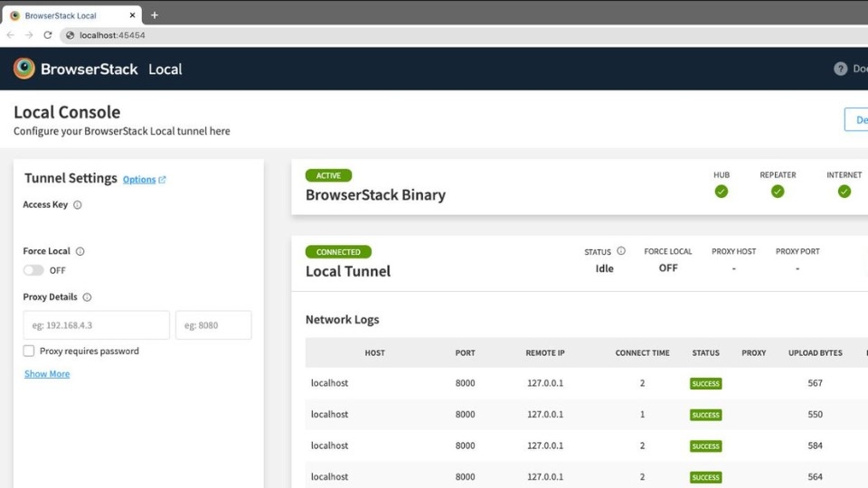Image resolution: width=868 pixels, height=488 pixels.
Task: Click the Idle status value
Action: (x=605, y=268)
